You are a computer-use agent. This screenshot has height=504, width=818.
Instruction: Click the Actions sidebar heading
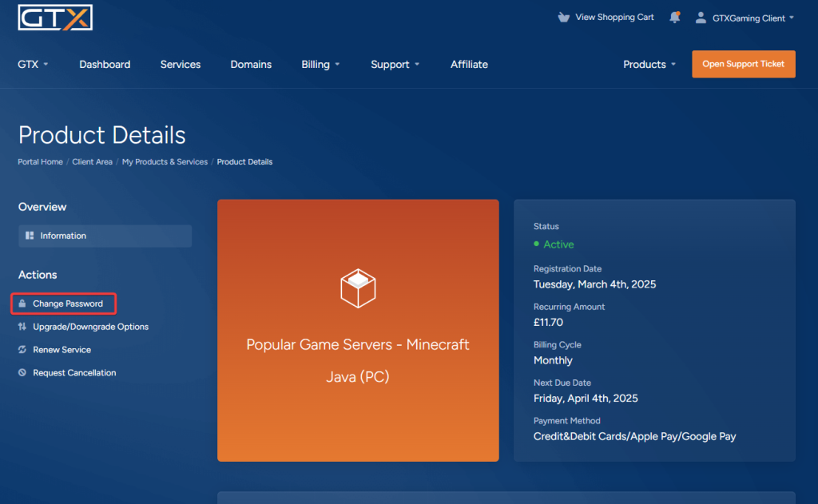pyautogui.click(x=38, y=275)
